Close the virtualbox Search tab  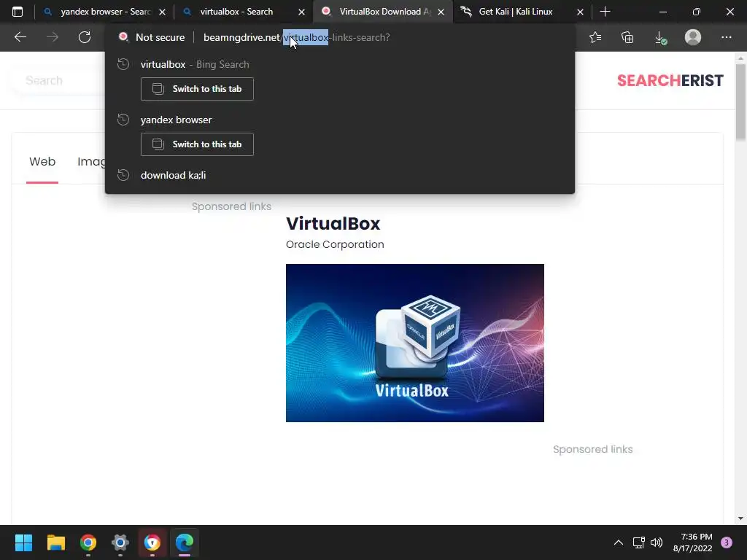[x=301, y=12]
